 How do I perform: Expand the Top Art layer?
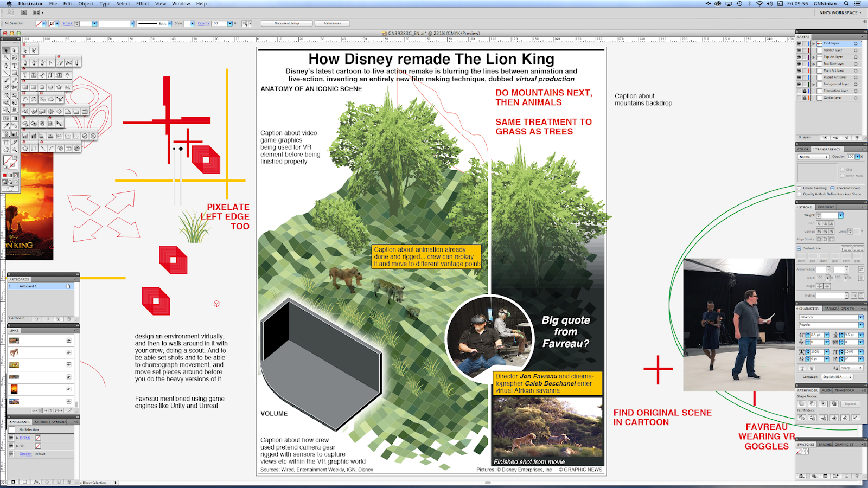(814, 57)
